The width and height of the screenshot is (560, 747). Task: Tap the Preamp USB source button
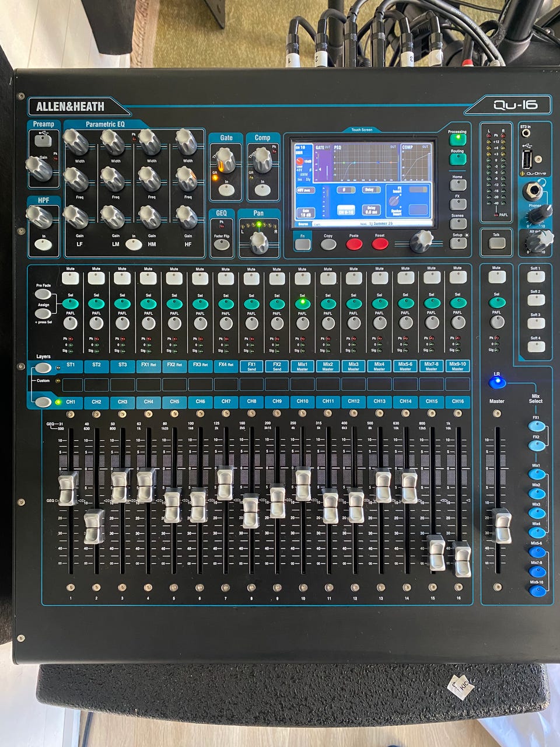click(x=43, y=140)
